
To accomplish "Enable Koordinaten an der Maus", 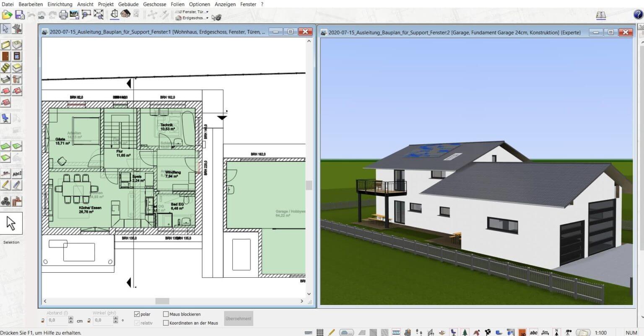I will coord(166,323).
